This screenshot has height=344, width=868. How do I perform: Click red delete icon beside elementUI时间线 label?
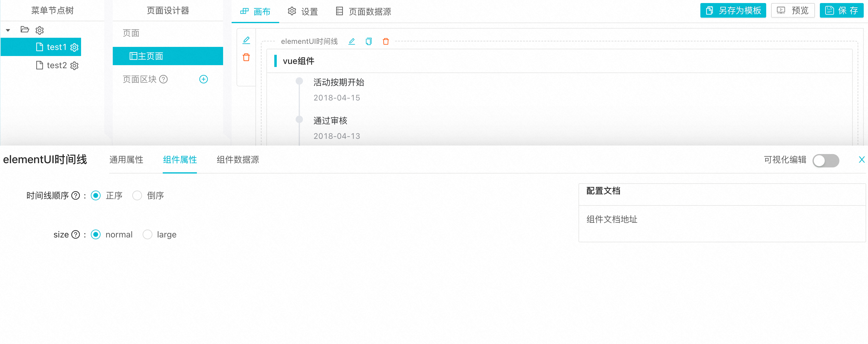[x=386, y=41]
